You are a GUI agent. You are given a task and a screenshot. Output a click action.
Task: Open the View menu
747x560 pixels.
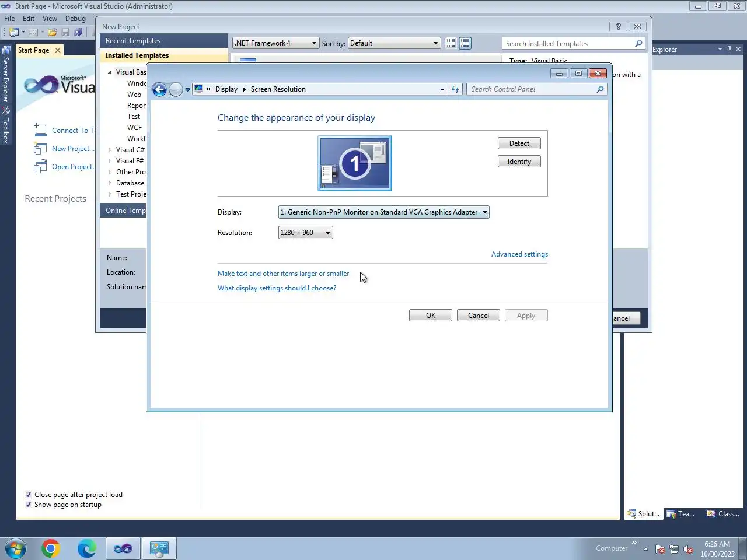click(50, 19)
